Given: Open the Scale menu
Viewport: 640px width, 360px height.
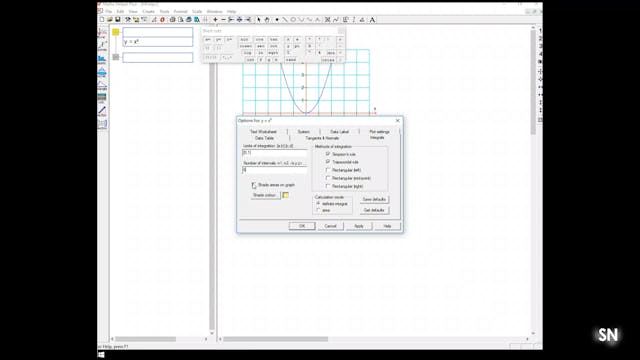Looking at the screenshot, I should point(197,11).
